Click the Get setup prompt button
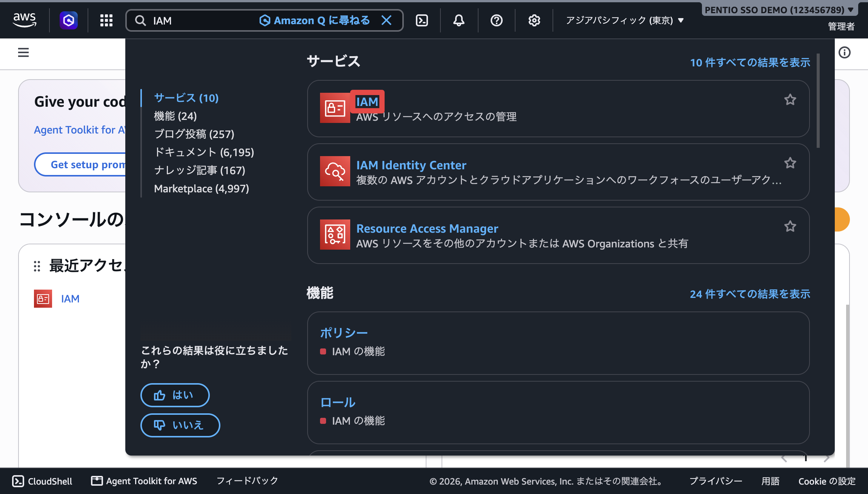The image size is (868, 494). coord(80,164)
